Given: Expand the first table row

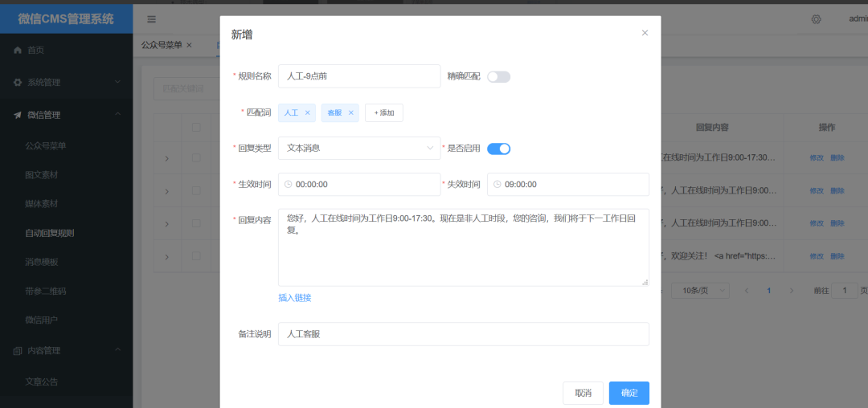Looking at the screenshot, I should point(166,159).
